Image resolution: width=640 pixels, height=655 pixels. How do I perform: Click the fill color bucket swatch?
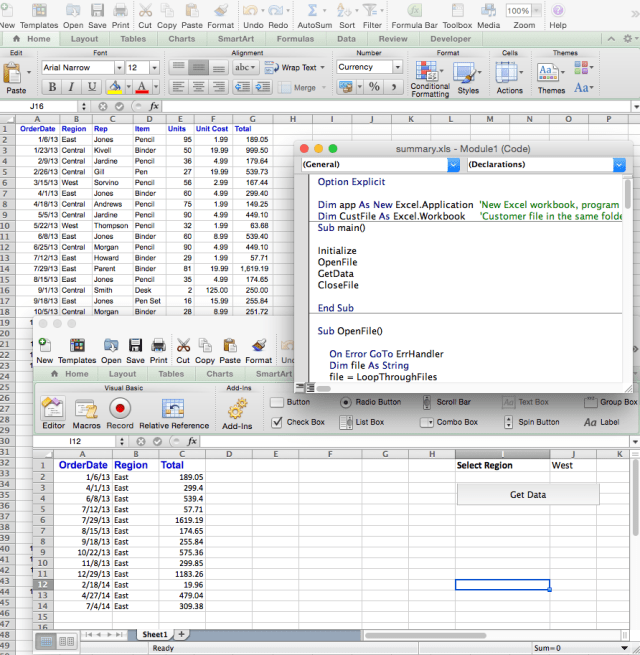(x=115, y=87)
